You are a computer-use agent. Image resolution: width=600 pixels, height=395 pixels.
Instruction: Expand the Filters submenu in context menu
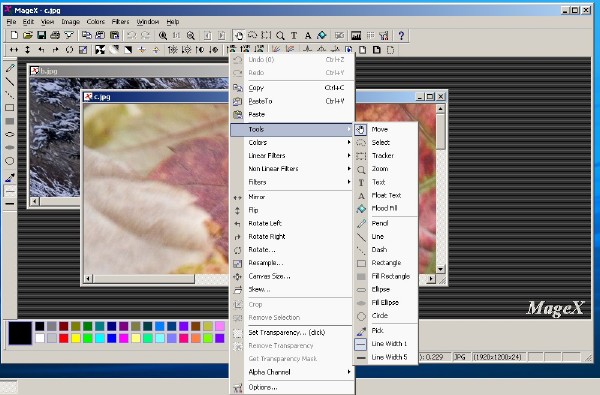click(x=292, y=182)
